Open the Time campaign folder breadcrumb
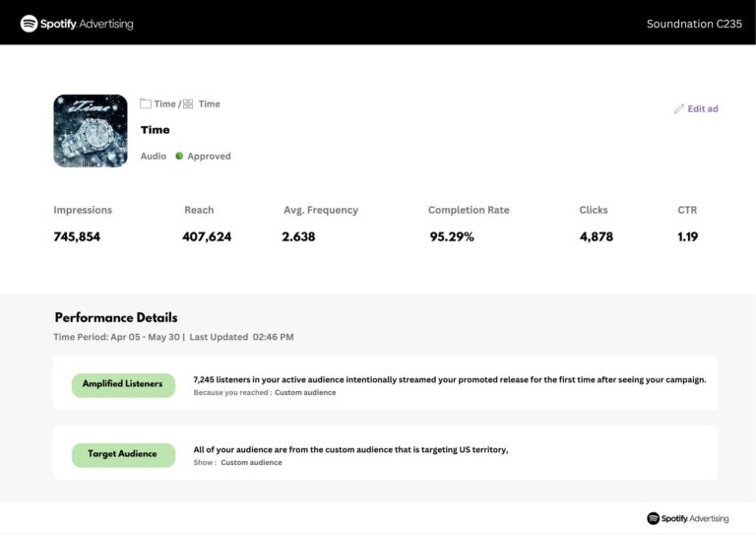This screenshot has height=535, width=756. click(x=164, y=103)
